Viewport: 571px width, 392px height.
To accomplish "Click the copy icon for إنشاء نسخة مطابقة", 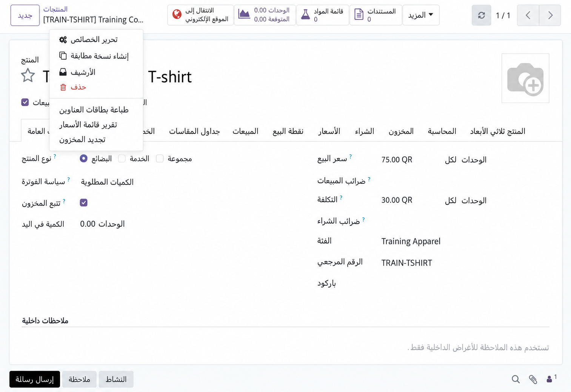I will (63, 56).
